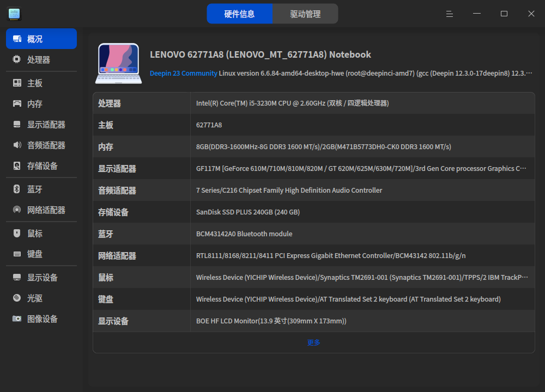
Task: Open the main menu via hamburger icon
Action: pos(449,14)
